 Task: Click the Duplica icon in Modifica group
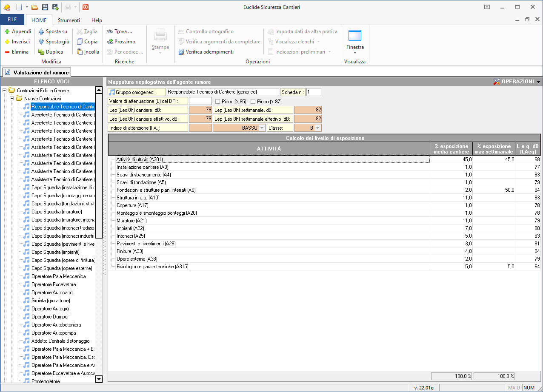[x=41, y=52]
